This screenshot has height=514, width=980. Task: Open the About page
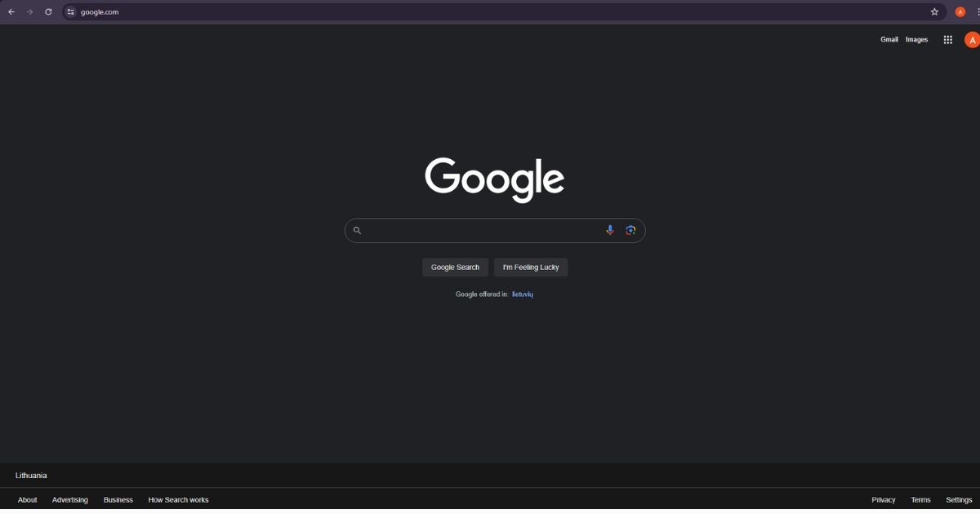coord(27,499)
